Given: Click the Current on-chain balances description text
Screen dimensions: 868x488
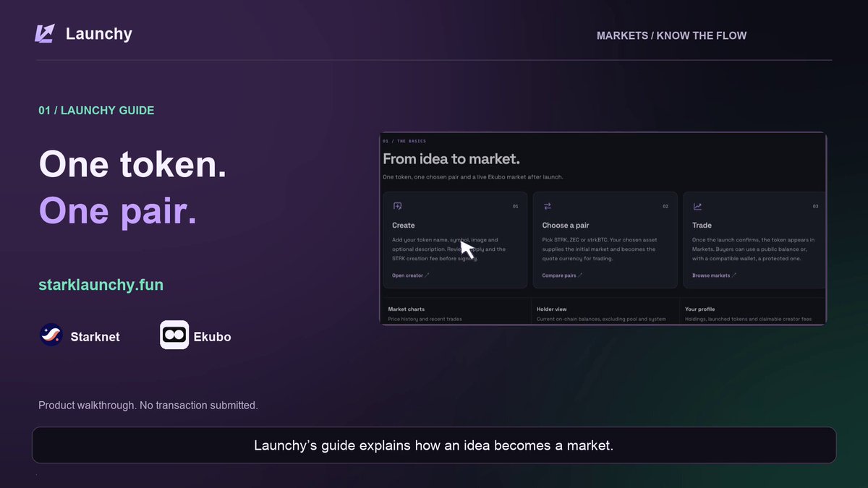Looking at the screenshot, I should (x=602, y=319).
